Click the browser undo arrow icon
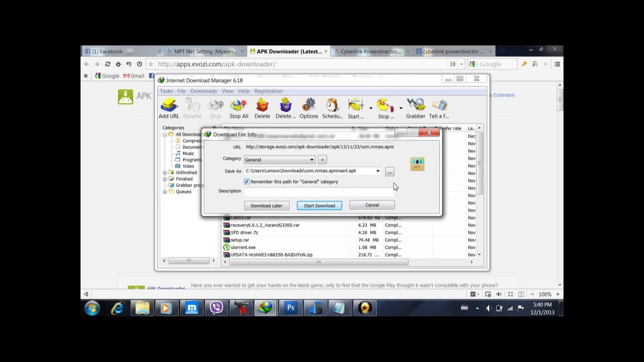 [x=129, y=64]
